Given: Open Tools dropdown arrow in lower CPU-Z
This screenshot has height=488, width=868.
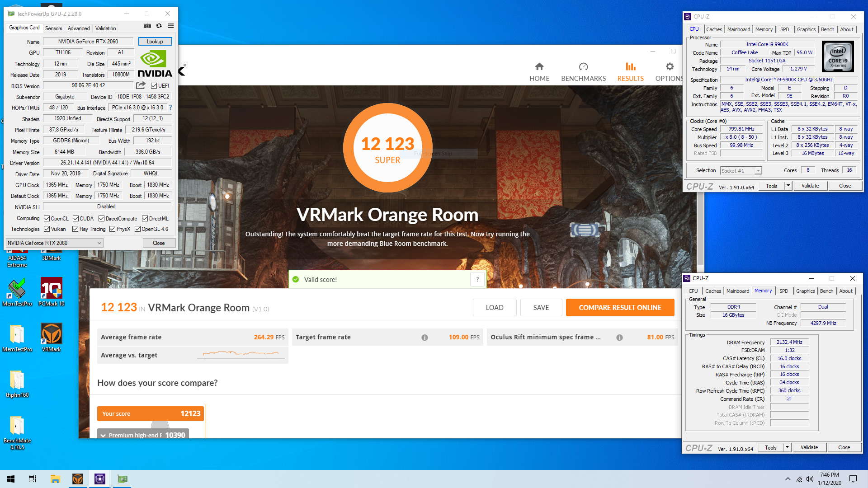Looking at the screenshot, I should coord(787,447).
